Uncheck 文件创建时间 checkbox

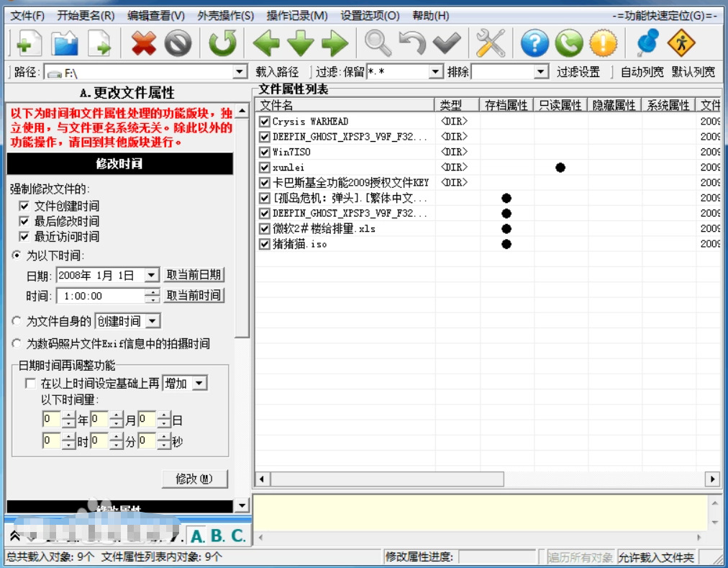(24, 206)
